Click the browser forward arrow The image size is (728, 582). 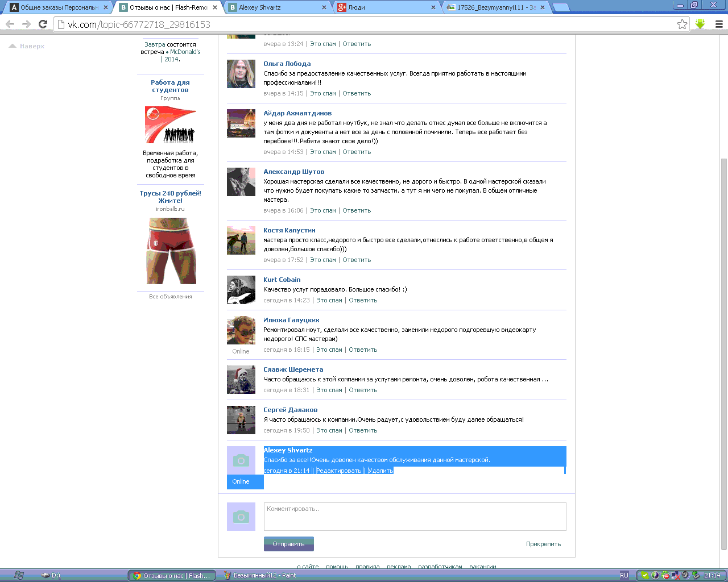click(26, 24)
